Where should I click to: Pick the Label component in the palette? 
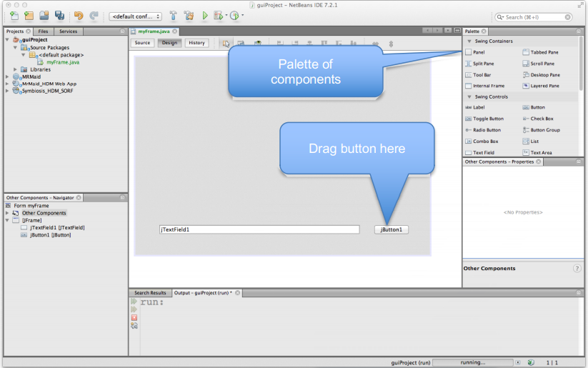point(475,107)
